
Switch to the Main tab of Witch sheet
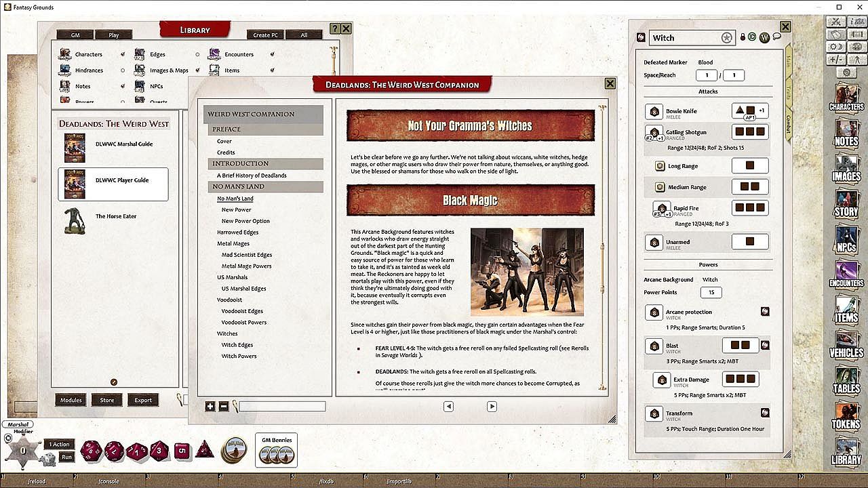[789, 62]
